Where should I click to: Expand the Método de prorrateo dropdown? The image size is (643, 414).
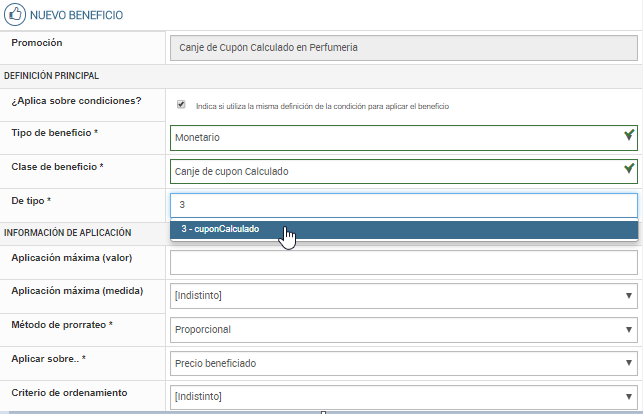403,329
